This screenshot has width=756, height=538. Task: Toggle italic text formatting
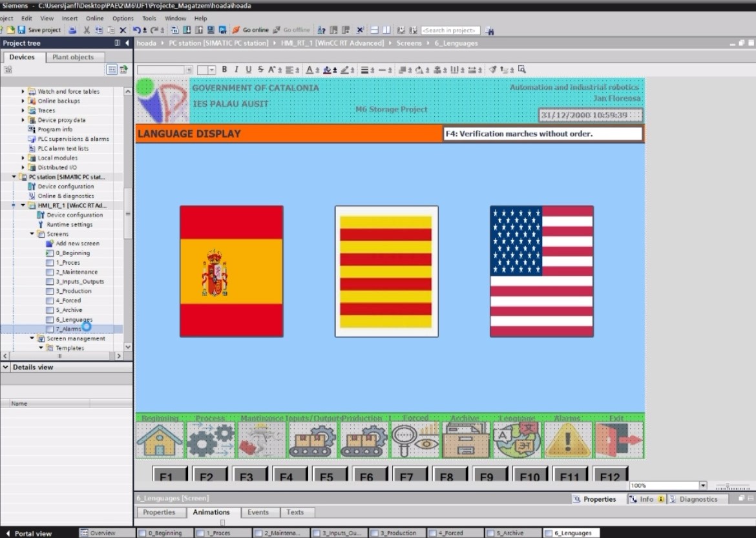tap(236, 70)
